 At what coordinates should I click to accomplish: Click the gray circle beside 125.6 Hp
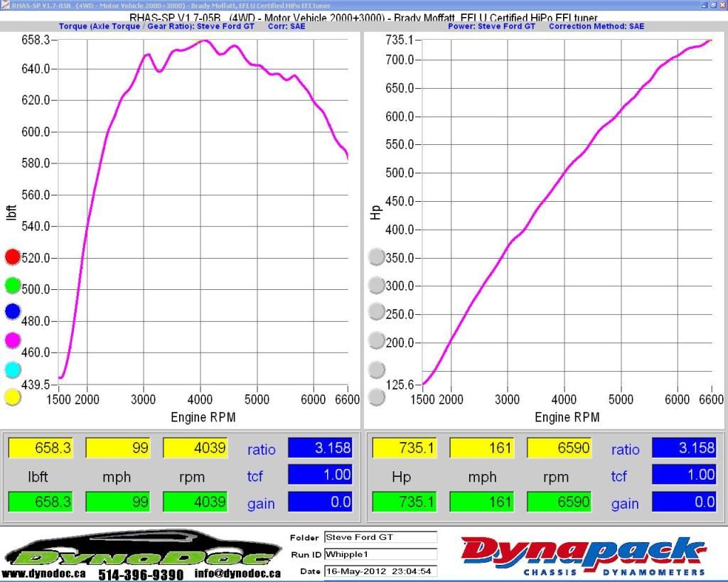point(377,397)
